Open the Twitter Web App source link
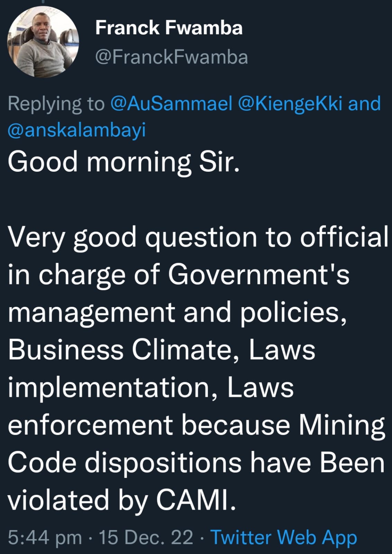392x554 pixels. point(284,537)
